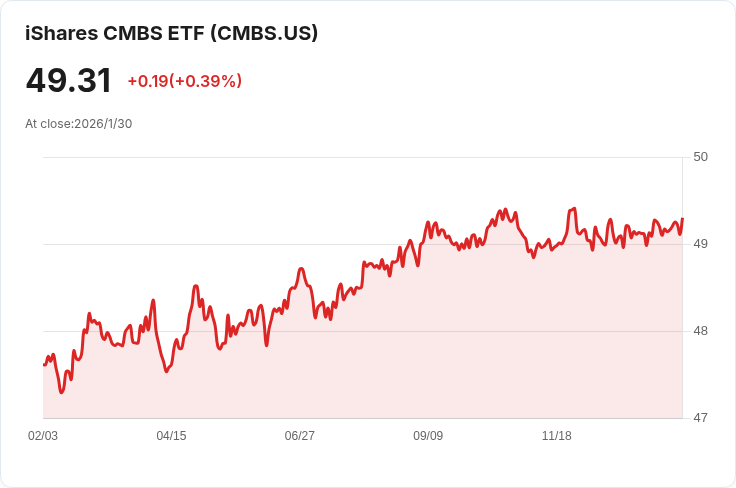Click the 50 y-axis price label

(700, 157)
